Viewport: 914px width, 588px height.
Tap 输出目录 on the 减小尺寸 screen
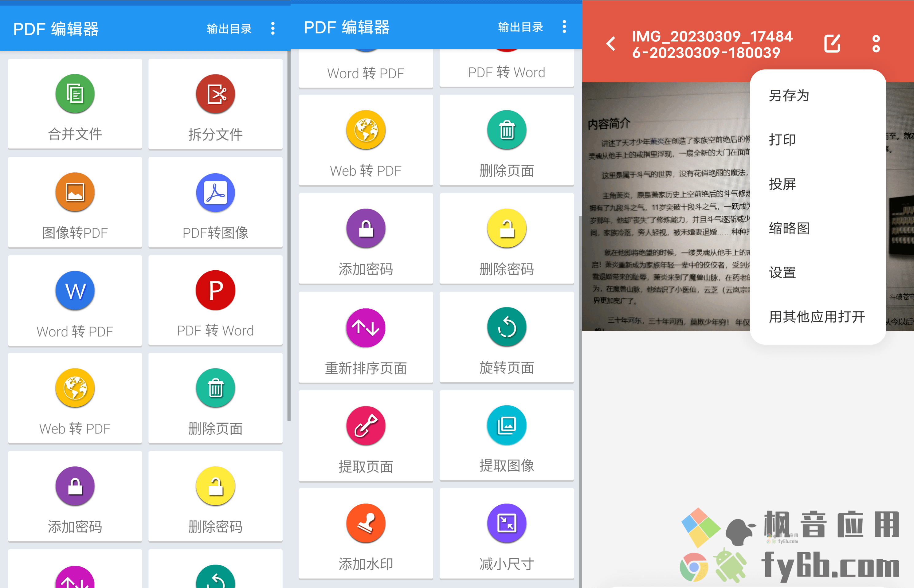pos(520,27)
